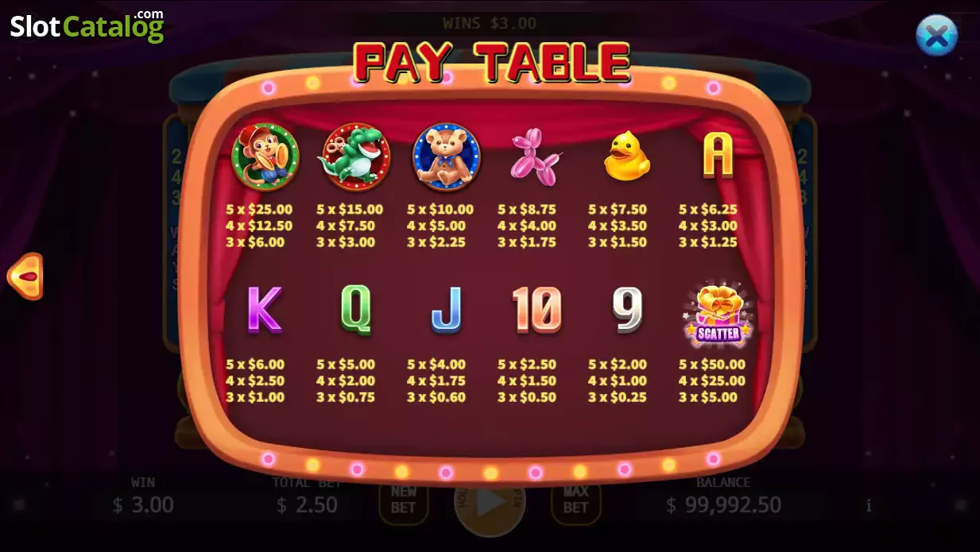Screen dimensions: 980x552
Task: Select the purple letter K symbol
Action: point(264,309)
